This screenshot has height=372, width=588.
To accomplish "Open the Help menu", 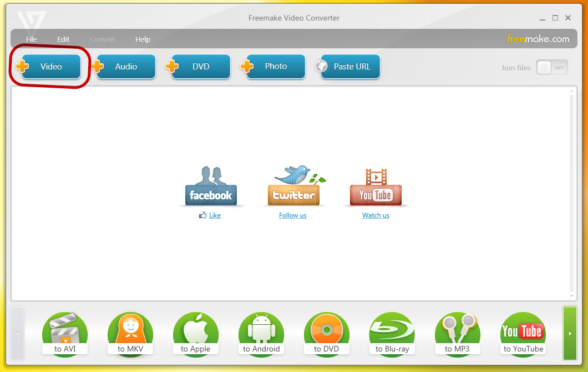I will click(143, 39).
